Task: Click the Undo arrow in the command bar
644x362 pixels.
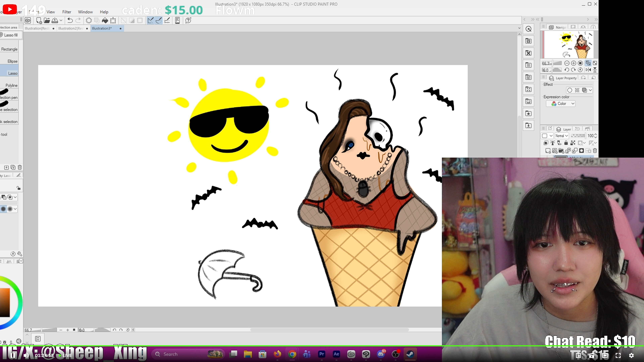Action: click(x=70, y=20)
